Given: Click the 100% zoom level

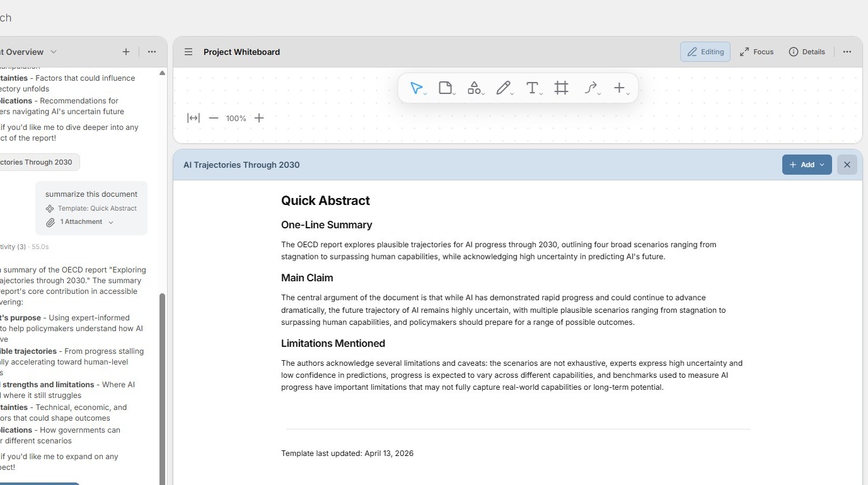Looking at the screenshot, I should [236, 119].
